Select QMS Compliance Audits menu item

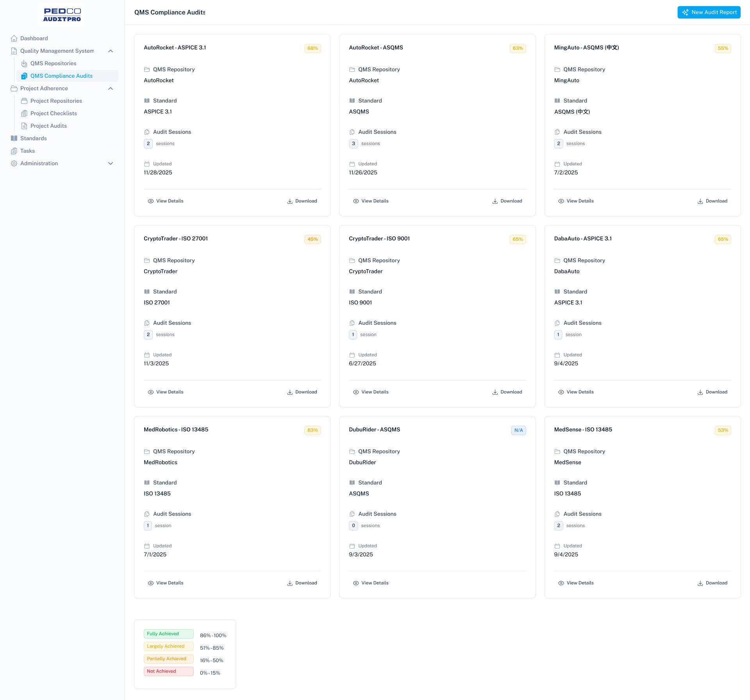(x=67, y=76)
